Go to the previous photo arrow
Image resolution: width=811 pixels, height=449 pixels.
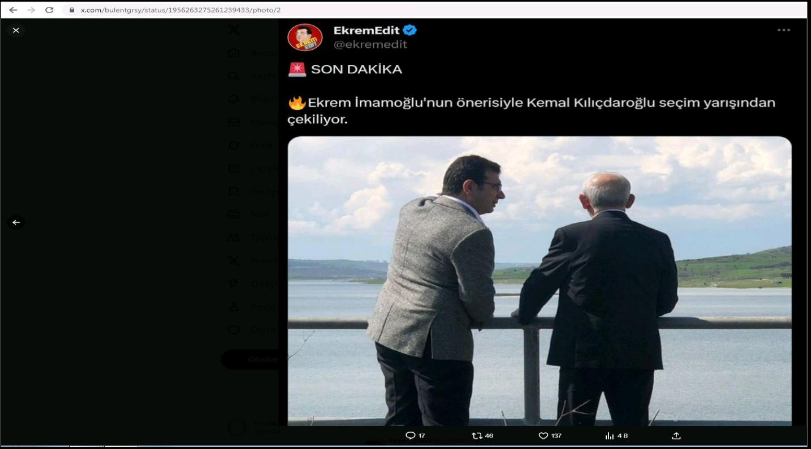(16, 222)
